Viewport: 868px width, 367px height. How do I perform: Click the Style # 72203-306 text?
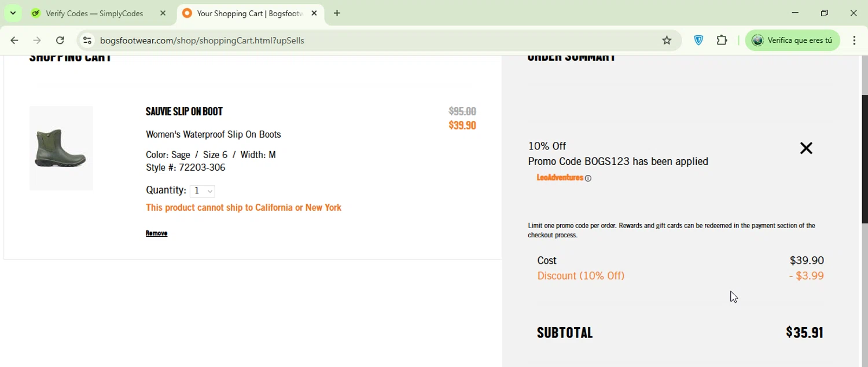(x=185, y=168)
